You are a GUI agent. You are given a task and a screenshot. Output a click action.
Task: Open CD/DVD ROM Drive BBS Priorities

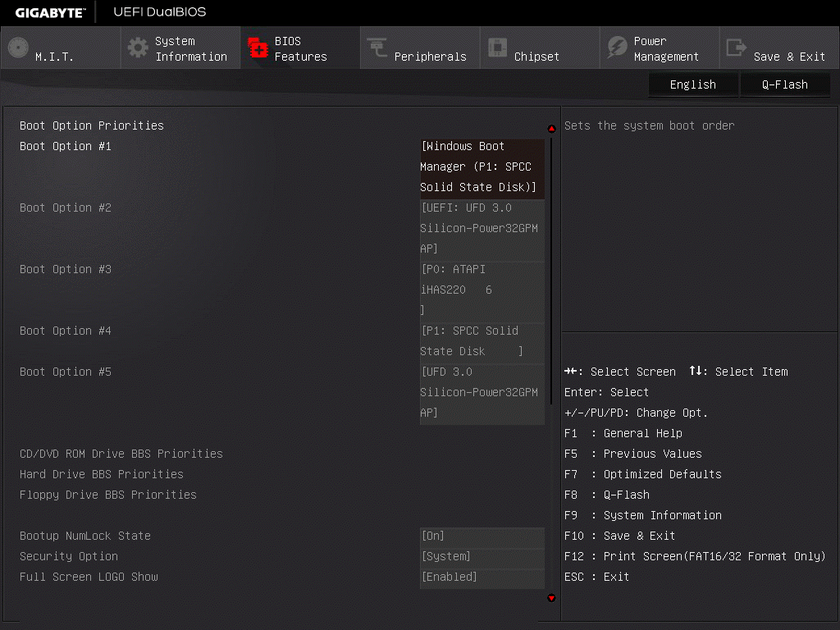tap(121, 454)
